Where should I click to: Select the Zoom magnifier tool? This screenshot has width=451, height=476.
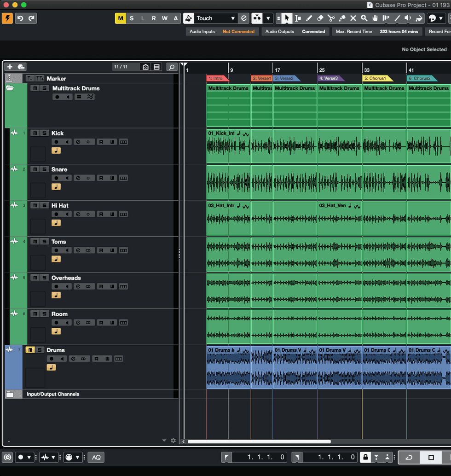(364, 18)
